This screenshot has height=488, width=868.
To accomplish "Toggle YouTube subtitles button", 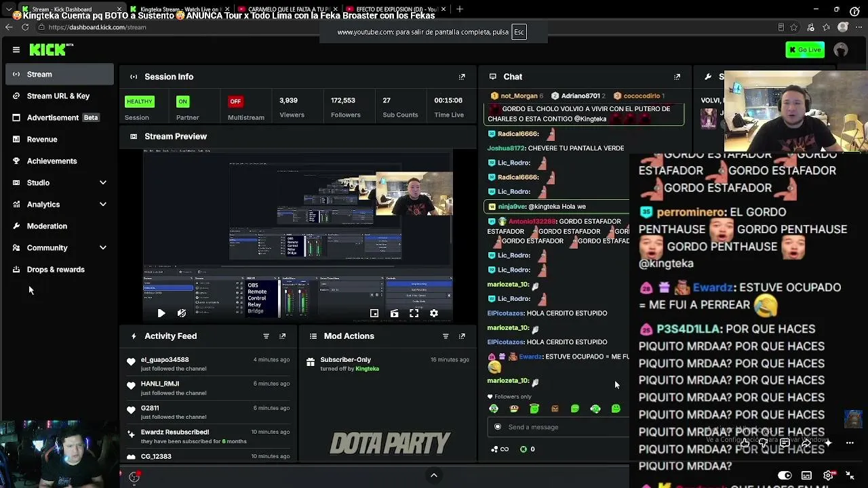I will click(806, 476).
